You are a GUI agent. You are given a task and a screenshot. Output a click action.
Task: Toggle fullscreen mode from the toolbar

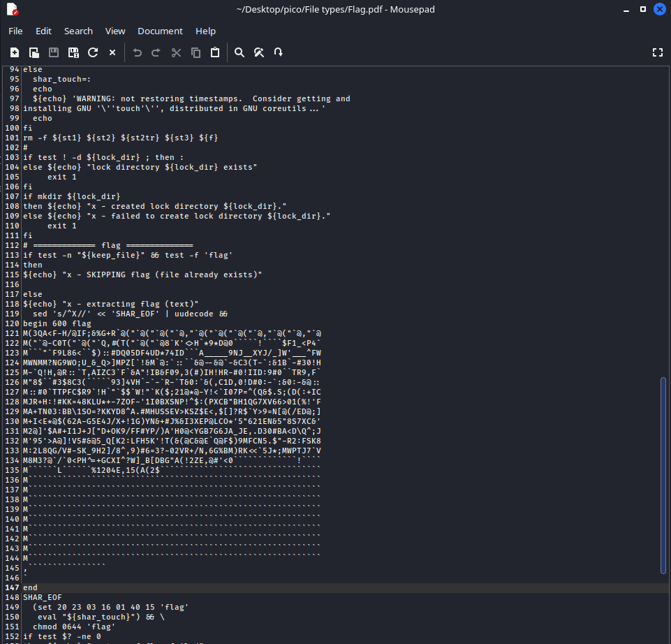tap(656, 52)
